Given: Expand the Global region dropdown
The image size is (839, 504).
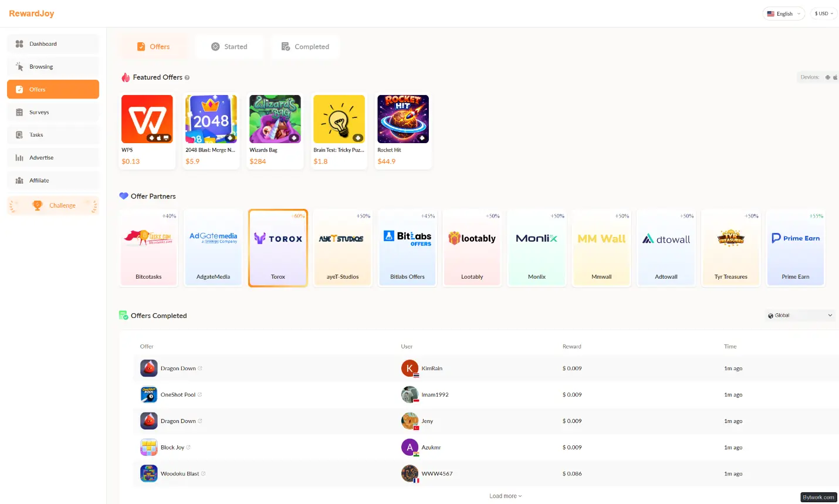Looking at the screenshot, I should click(800, 316).
